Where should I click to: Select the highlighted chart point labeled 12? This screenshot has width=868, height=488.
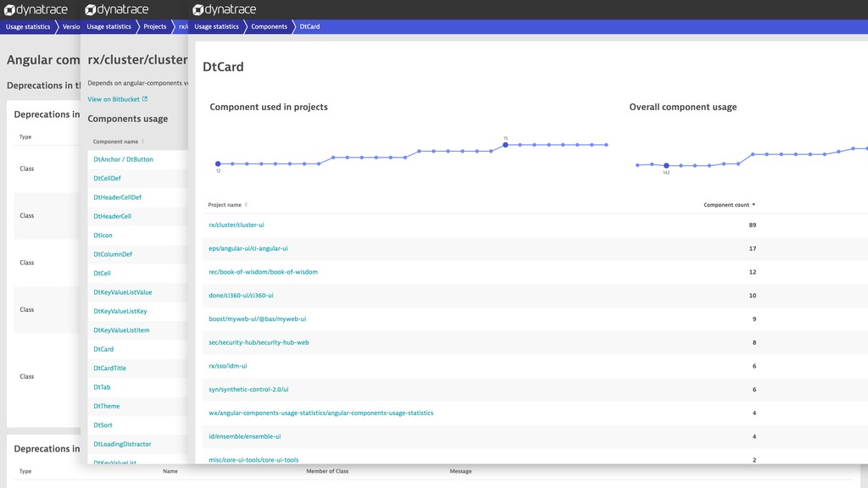pyautogui.click(x=218, y=164)
